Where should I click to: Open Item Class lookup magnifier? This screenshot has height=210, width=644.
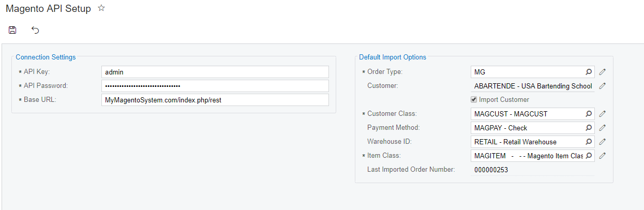click(589, 156)
